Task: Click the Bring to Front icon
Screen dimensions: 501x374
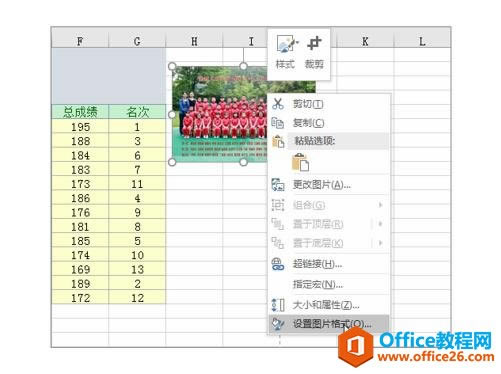Action: (278, 224)
